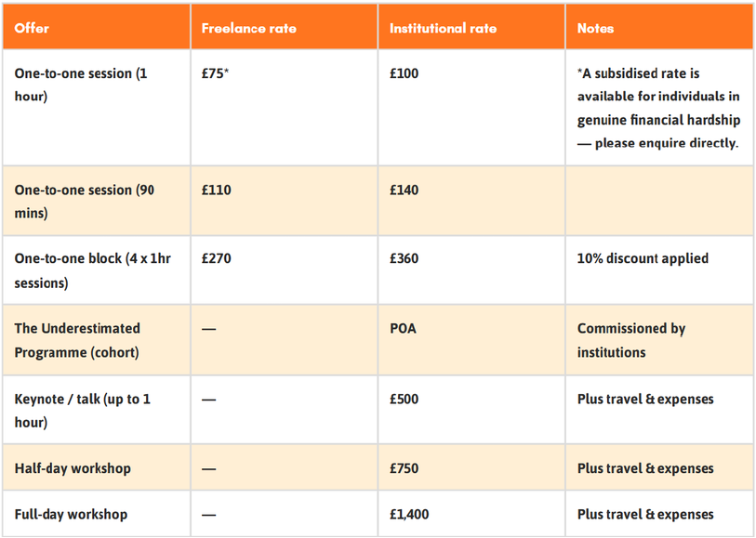The image size is (756, 538).
Task: Click the subsidised rate note text
Action: point(657,108)
